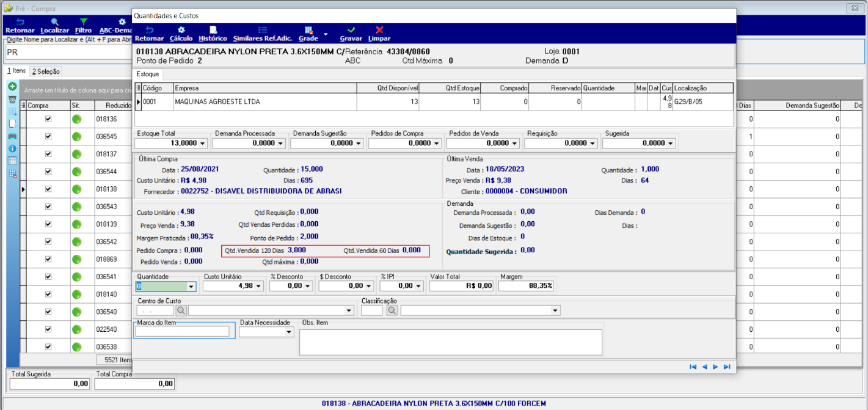Click the last record navigation arrow
Viewport: 868px width, 410px height.
point(727,367)
